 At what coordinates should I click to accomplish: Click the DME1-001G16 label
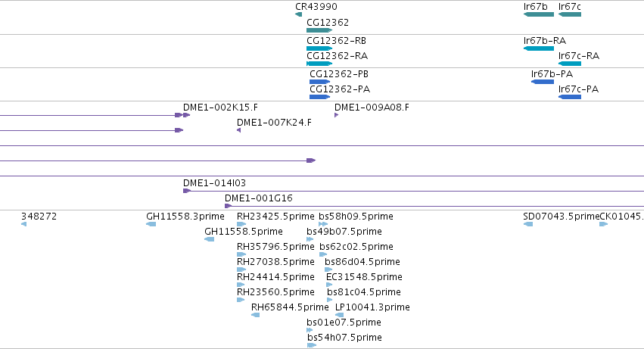click(259, 198)
